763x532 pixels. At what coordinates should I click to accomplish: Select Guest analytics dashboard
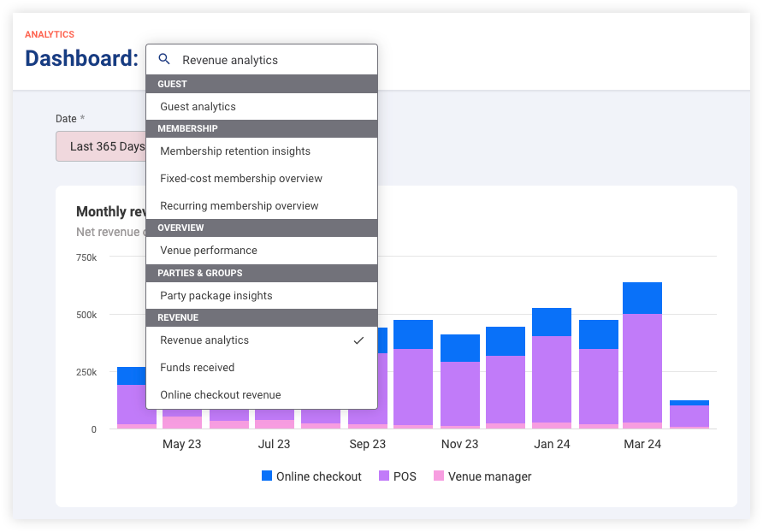pos(262,107)
